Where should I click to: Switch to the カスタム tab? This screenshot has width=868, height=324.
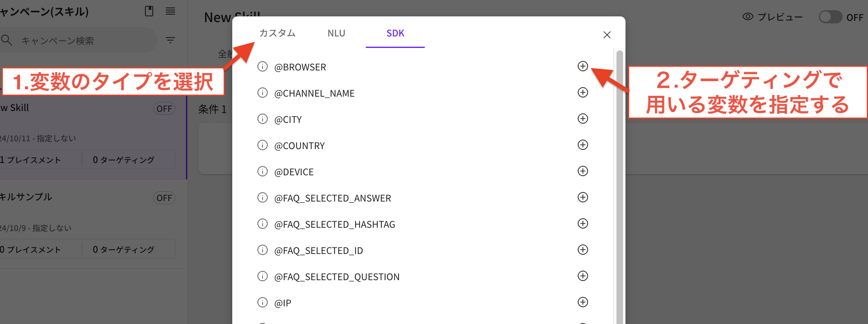click(277, 33)
